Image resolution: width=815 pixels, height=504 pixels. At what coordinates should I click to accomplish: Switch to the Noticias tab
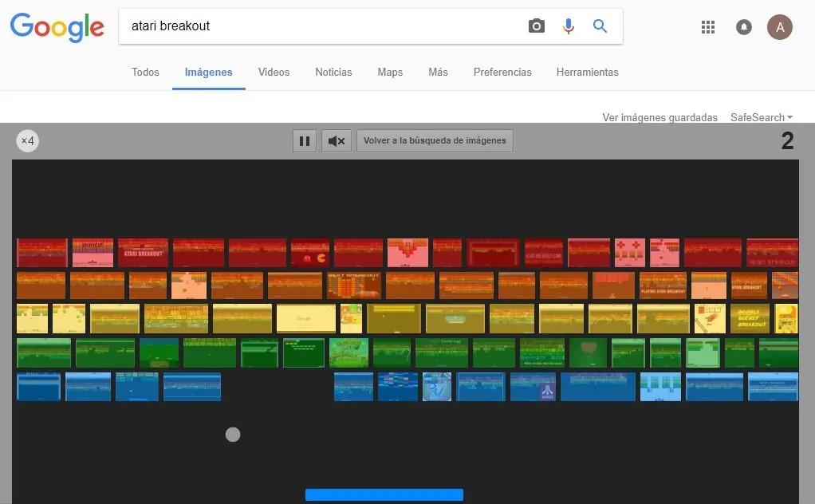click(333, 72)
